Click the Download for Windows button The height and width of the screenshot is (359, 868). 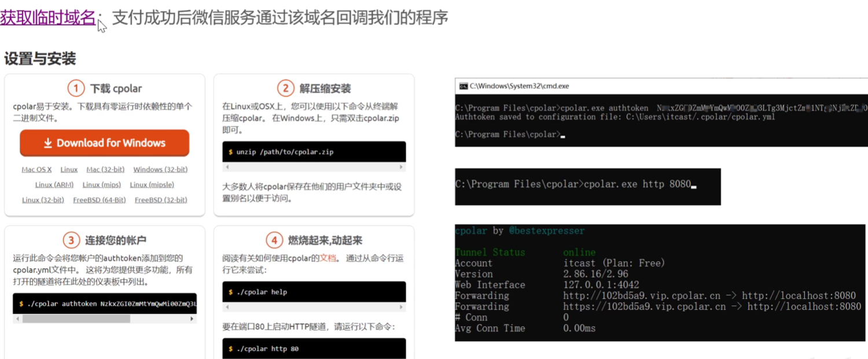105,143
